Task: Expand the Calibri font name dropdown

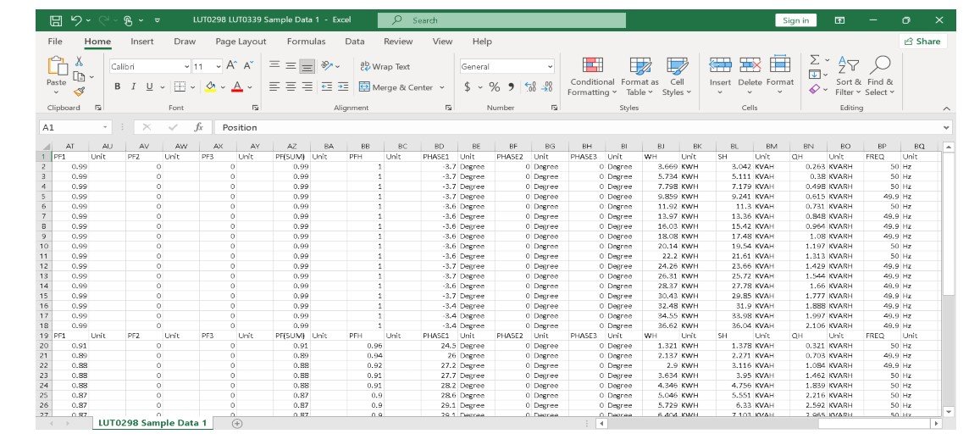Action: coord(186,66)
